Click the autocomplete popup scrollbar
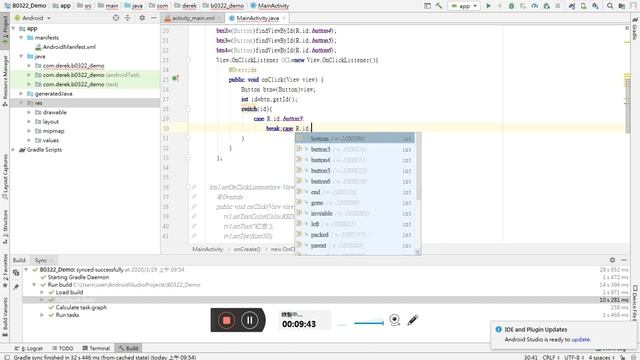This screenshot has height=360, width=640. [x=418, y=167]
